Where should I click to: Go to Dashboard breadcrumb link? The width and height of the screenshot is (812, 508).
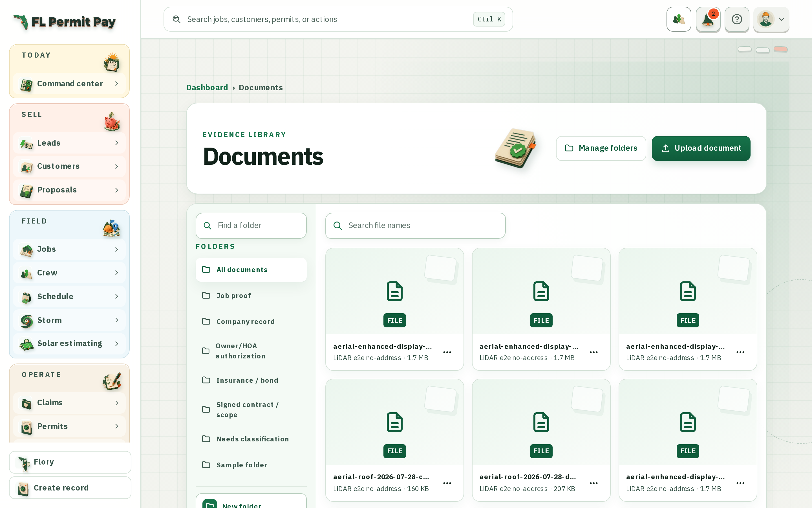click(x=207, y=88)
